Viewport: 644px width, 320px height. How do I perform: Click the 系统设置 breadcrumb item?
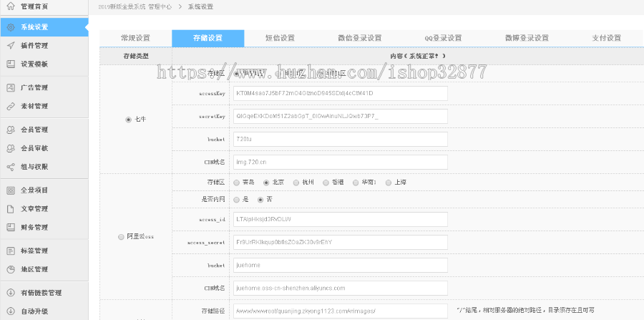pyautogui.click(x=200, y=6)
